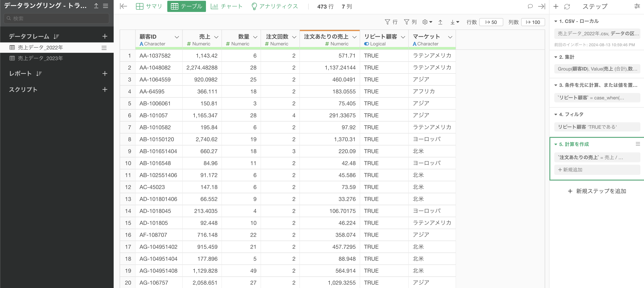Click customer ID AG-104951408
This screenshot has height=288, width=644.
(x=158, y=270)
